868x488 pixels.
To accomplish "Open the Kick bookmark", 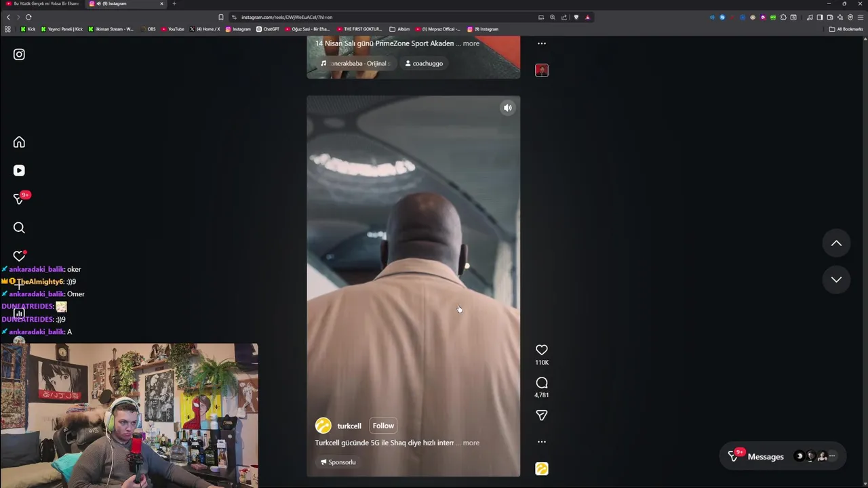I will [28, 29].
